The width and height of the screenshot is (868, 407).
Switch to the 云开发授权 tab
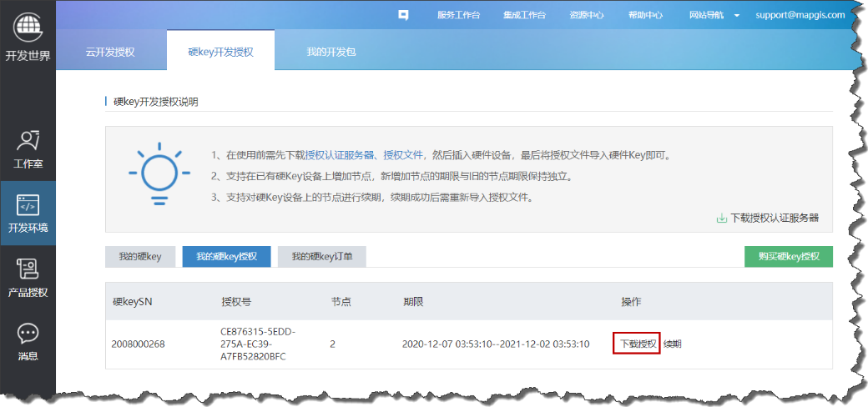tap(110, 52)
